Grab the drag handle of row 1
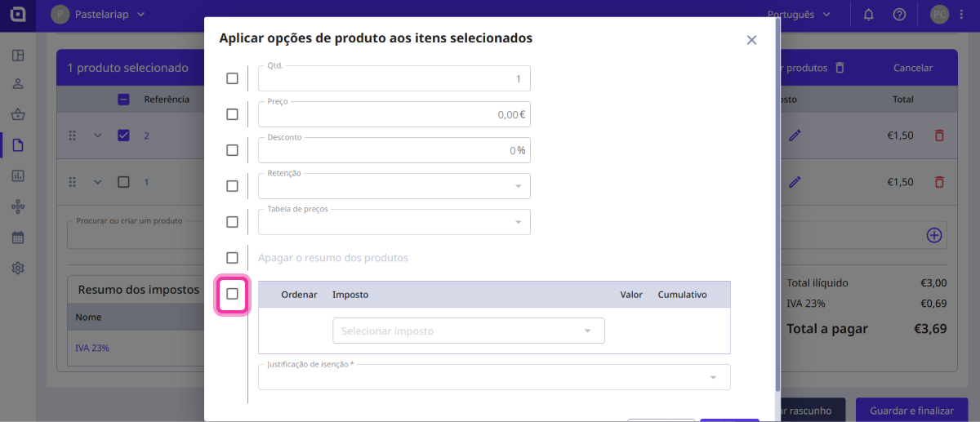 pos(72,182)
